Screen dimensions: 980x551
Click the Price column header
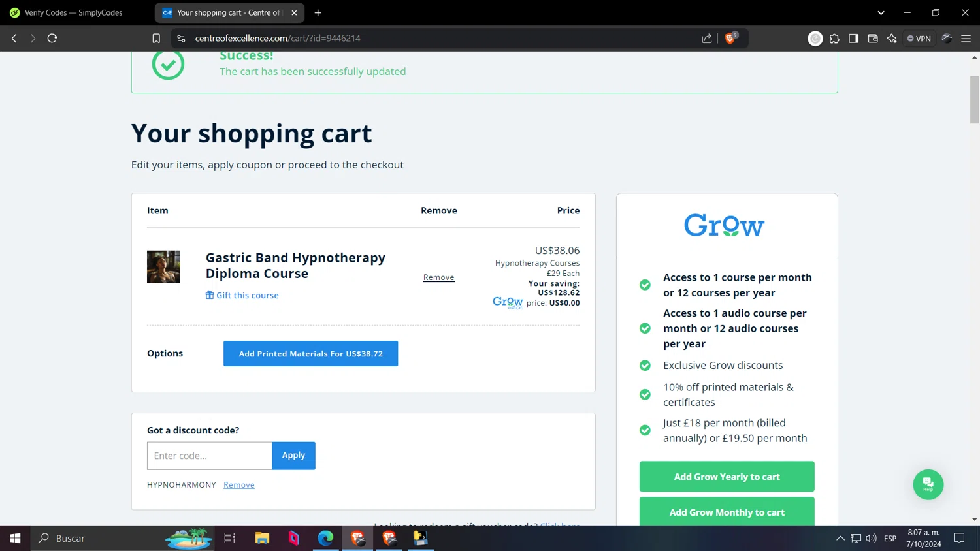568,210
